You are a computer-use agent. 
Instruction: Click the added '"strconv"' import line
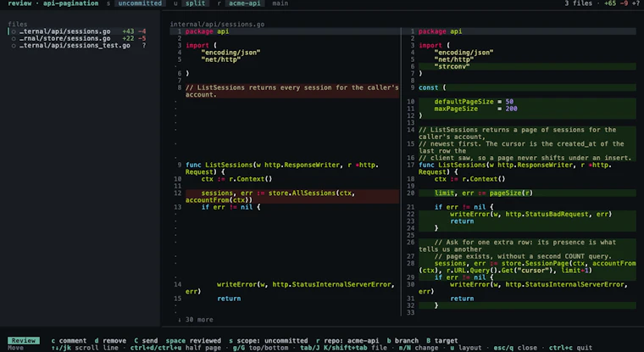pos(527,67)
